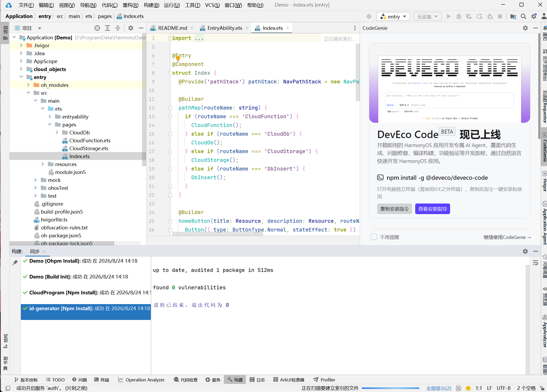The width and height of the screenshot is (547, 392).
Task: Click the indexing progress bar in status bar
Action: tap(391, 388)
